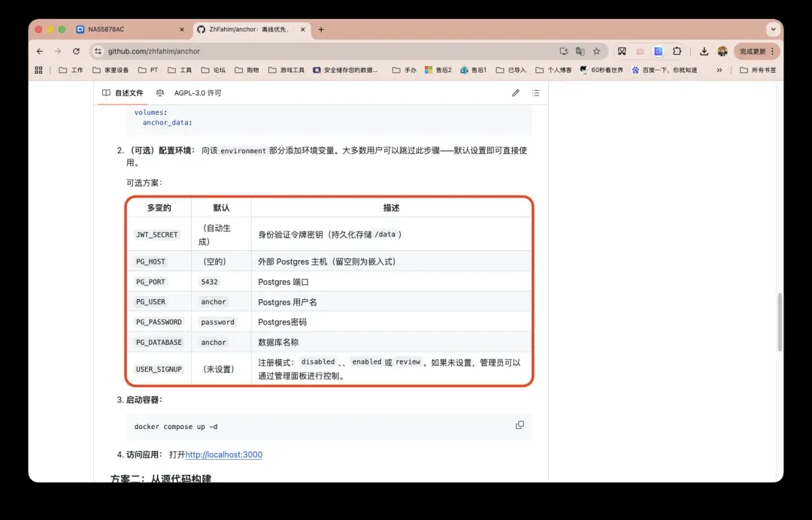The height and width of the screenshot is (520, 812).
Task: Click the page vertical scrollbar thumb
Action: (x=779, y=322)
